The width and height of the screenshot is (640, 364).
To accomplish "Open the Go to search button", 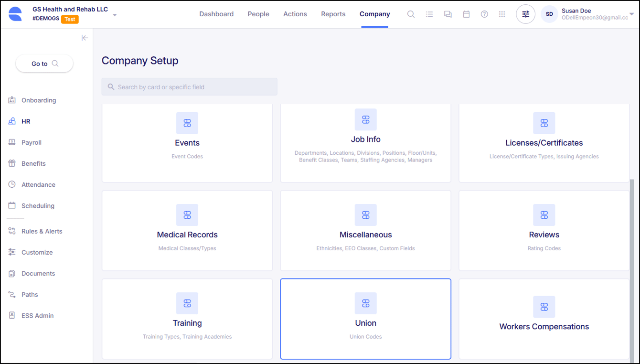I will coord(44,64).
